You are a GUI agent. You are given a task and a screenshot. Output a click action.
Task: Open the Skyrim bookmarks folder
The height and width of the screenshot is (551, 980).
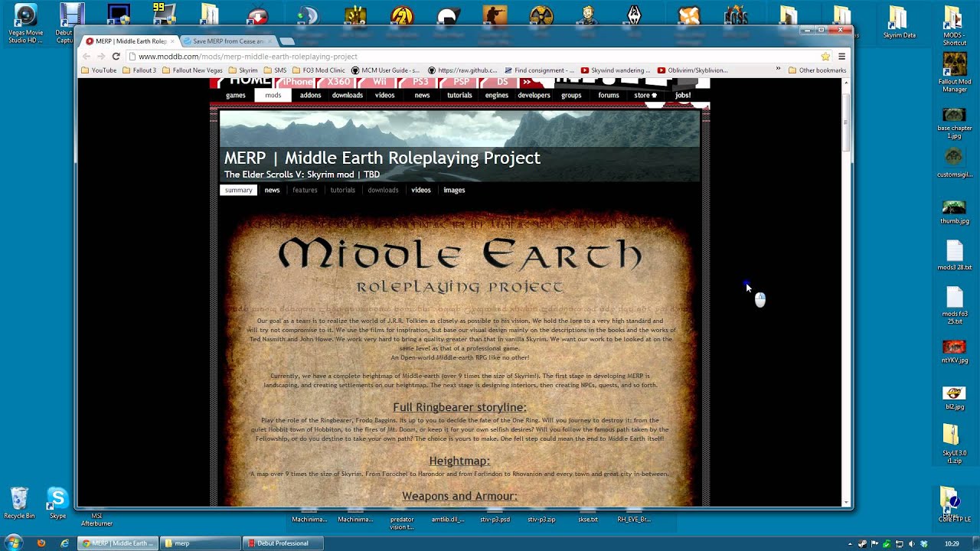coord(243,70)
